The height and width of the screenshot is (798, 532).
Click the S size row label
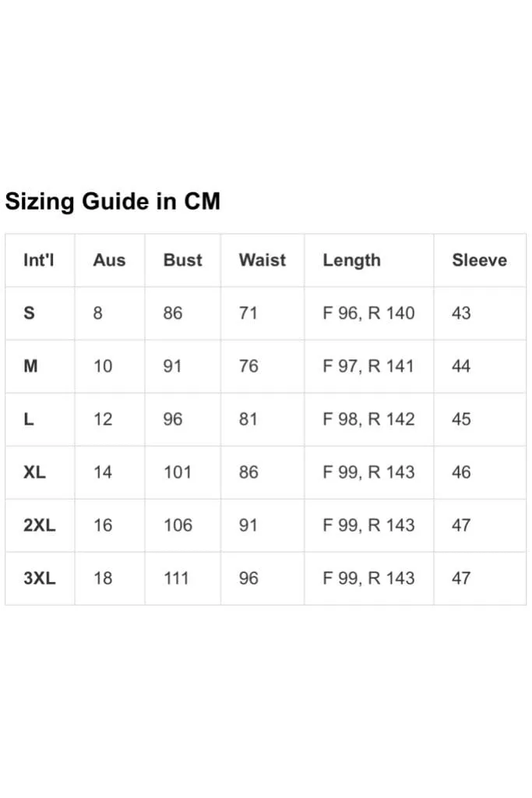(x=29, y=313)
